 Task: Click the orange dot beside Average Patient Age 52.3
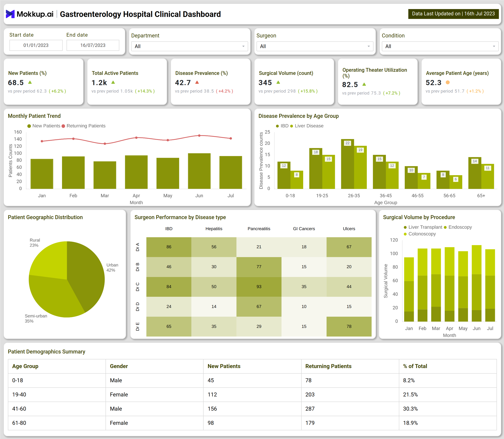pos(448,82)
